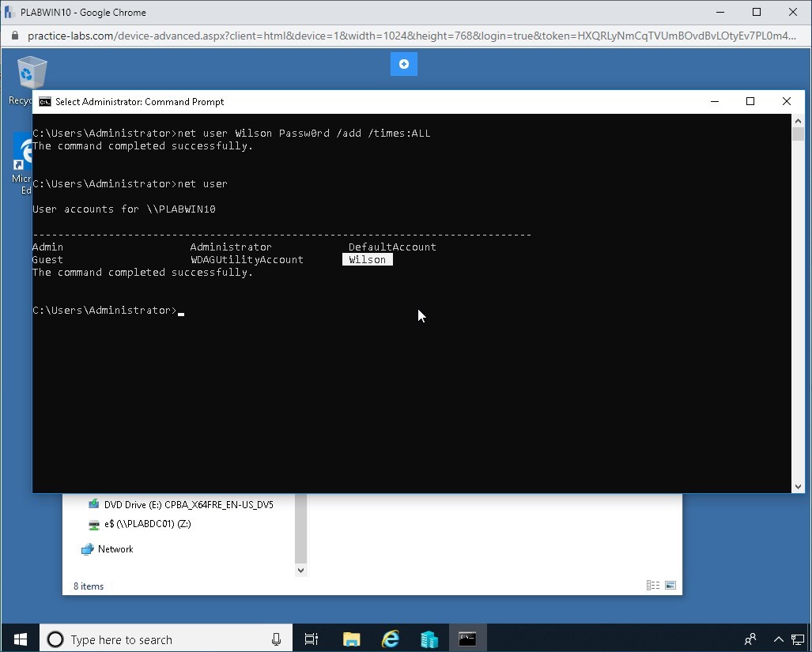Switch File Explorer to large icons view
812x652 pixels.
[670, 586]
